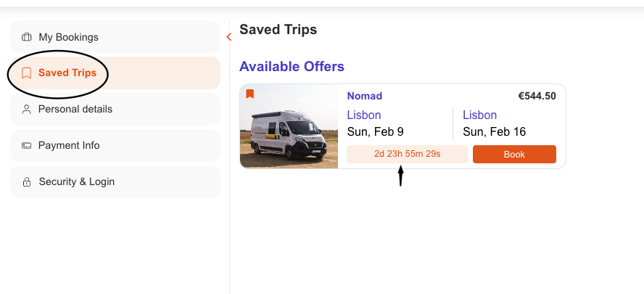
Task: Click the pickup location Lisbon above Feb 9
Action: click(x=364, y=115)
